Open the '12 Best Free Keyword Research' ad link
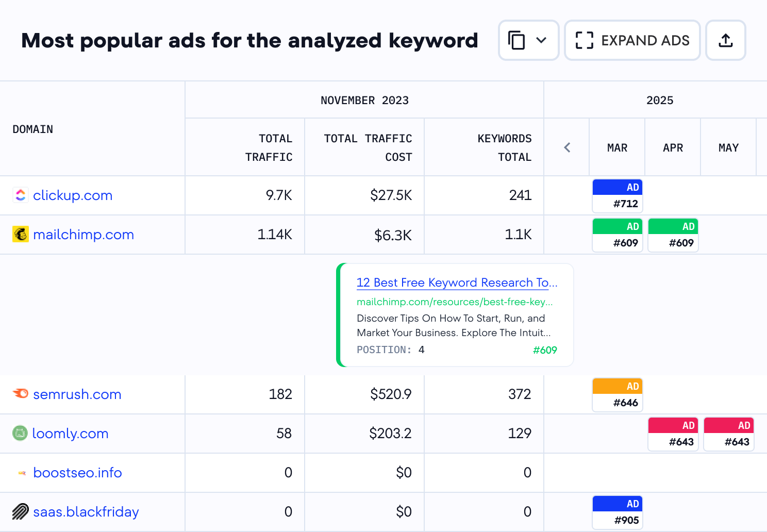Screen dimensions: 767x532 tap(456, 282)
